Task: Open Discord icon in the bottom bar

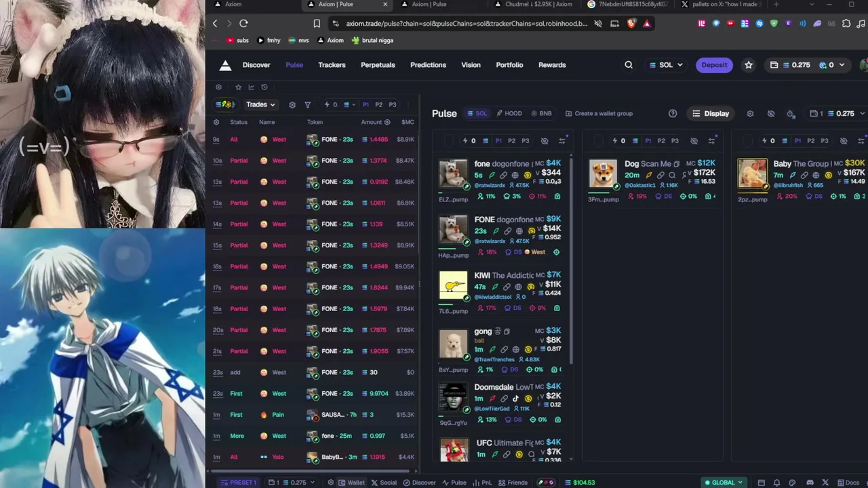Action: click(810, 483)
